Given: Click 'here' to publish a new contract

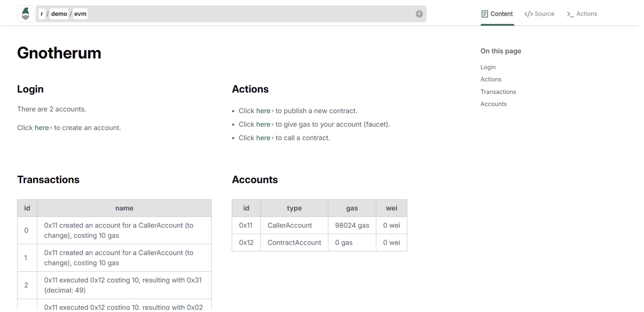Looking at the screenshot, I should [265, 111].
